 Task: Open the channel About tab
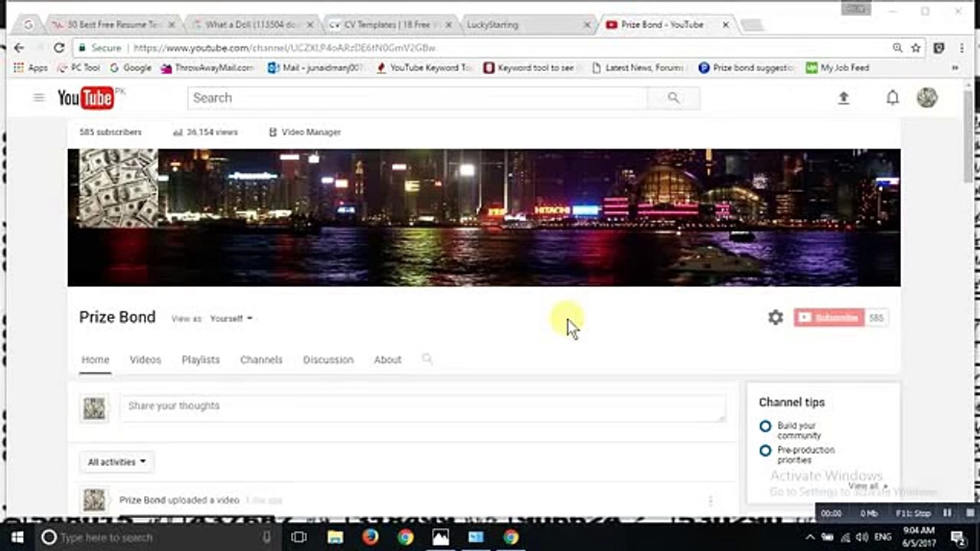coord(387,360)
